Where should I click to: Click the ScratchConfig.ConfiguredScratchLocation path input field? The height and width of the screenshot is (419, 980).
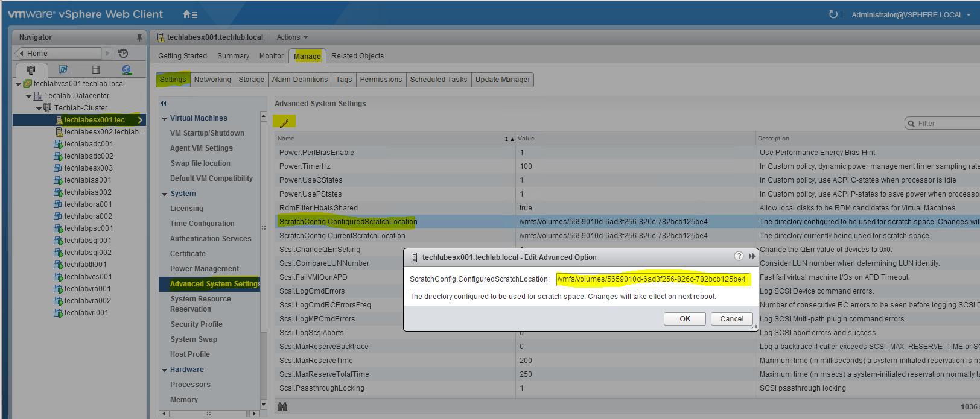tap(652, 279)
